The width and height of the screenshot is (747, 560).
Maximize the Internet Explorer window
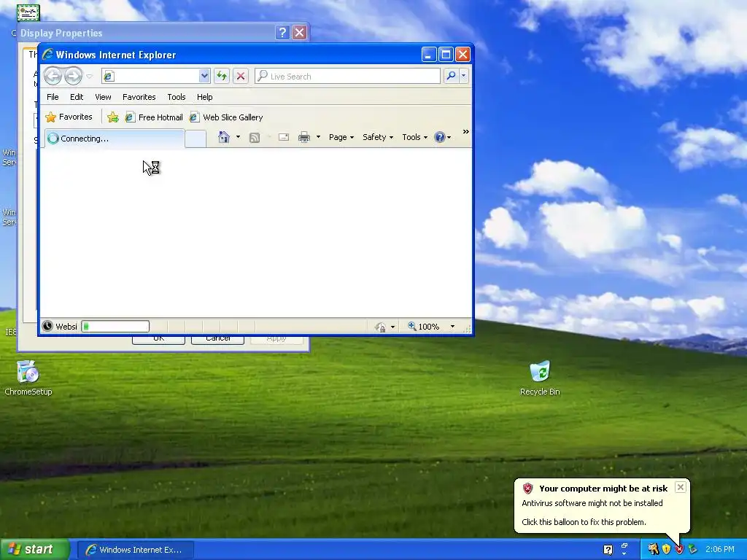click(x=446, y=54)
